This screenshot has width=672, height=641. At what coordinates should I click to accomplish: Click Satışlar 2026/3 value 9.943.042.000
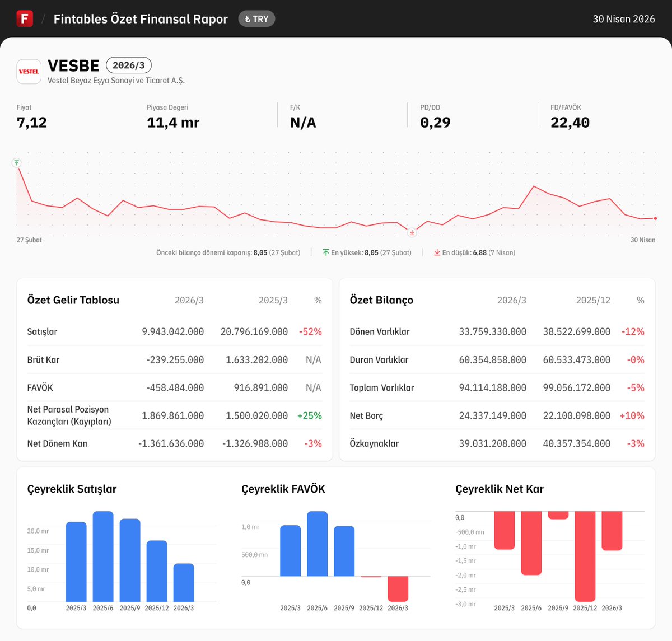coord(173,331)
